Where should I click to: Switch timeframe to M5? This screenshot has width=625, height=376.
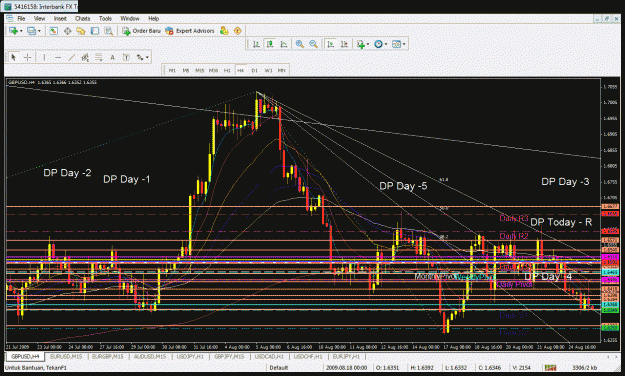tap(186, 70)
